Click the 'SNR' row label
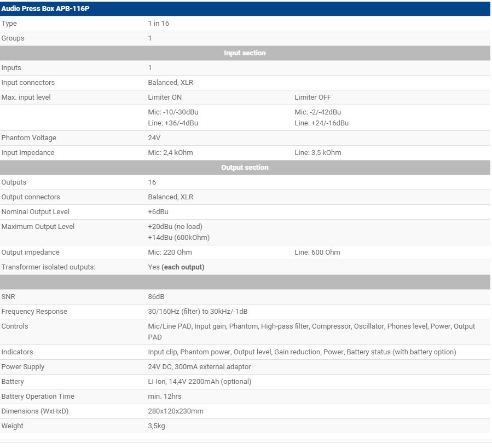492x448 pixels. (x=8, y=297)
